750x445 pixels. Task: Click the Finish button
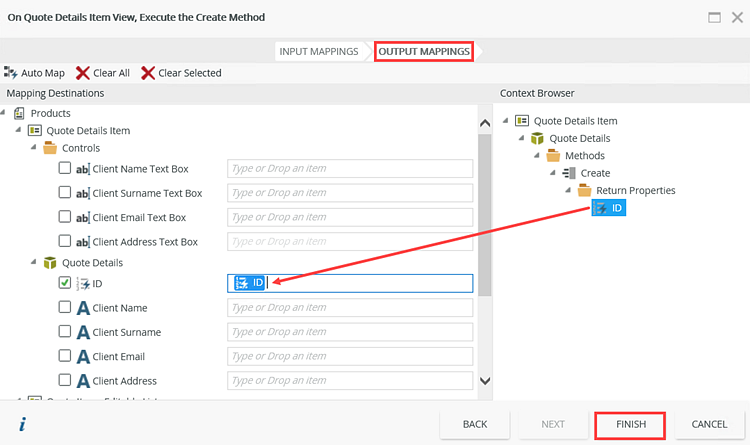(x=630, y=424)
